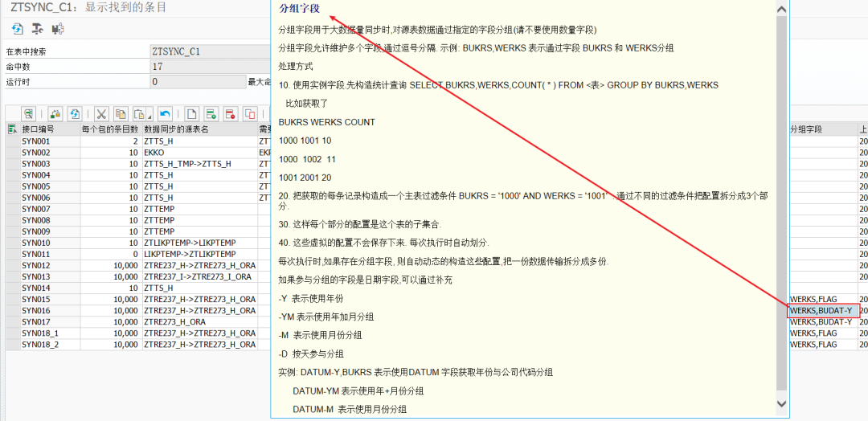The height and width of the screenshot is (421, 868).
Task: Click the ZTRE273_H_ORA cell in SYN017 row
Action: click(x=200, y=322)
